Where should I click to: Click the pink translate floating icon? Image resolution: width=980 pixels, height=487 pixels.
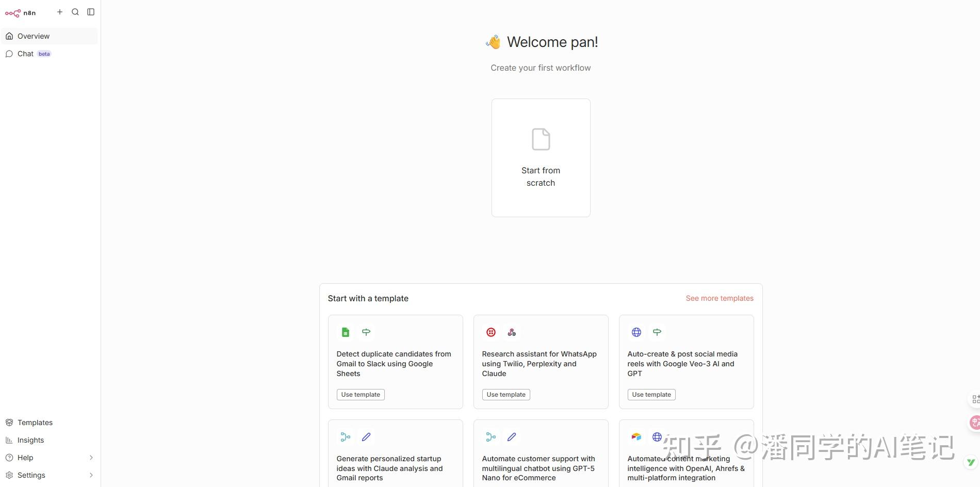(974, 423)
